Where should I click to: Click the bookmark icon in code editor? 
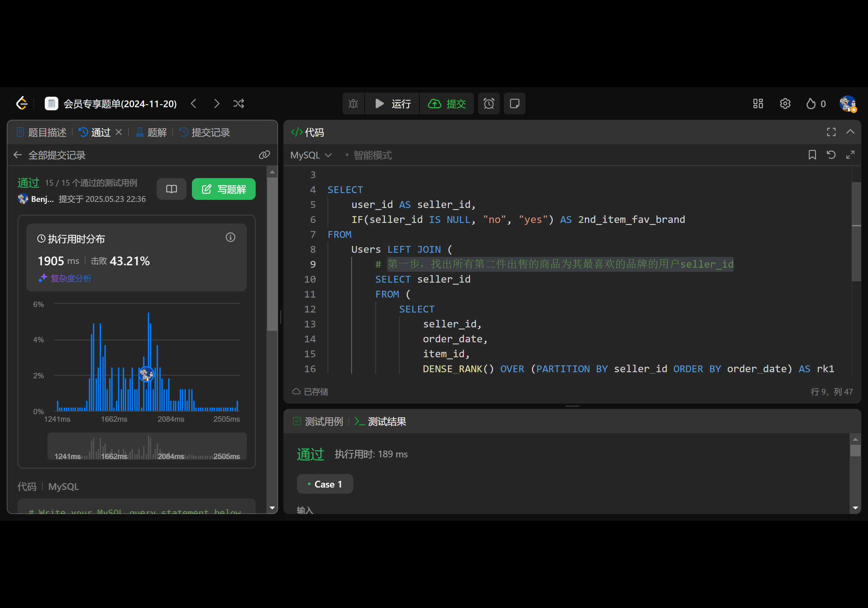pyautogui.click(x=812, y=155)
